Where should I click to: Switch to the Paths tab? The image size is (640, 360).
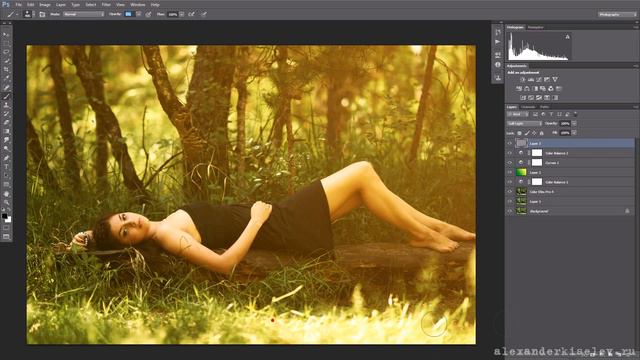coord(544,107)
